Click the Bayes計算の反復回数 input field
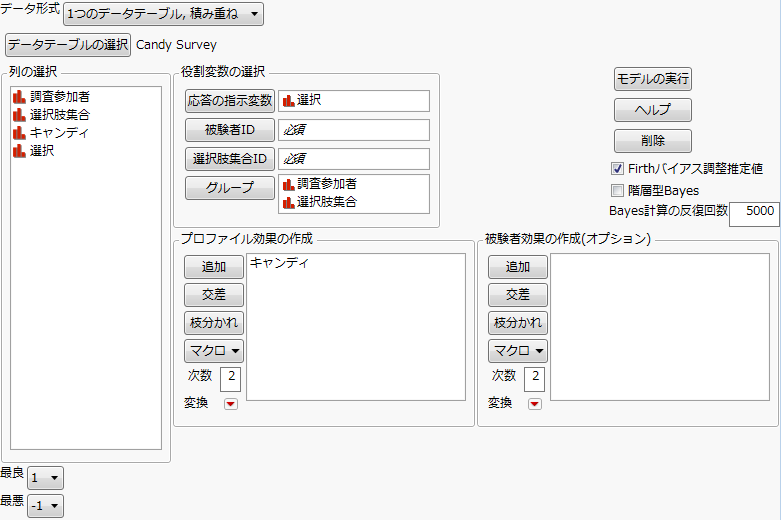 point(753,212)
